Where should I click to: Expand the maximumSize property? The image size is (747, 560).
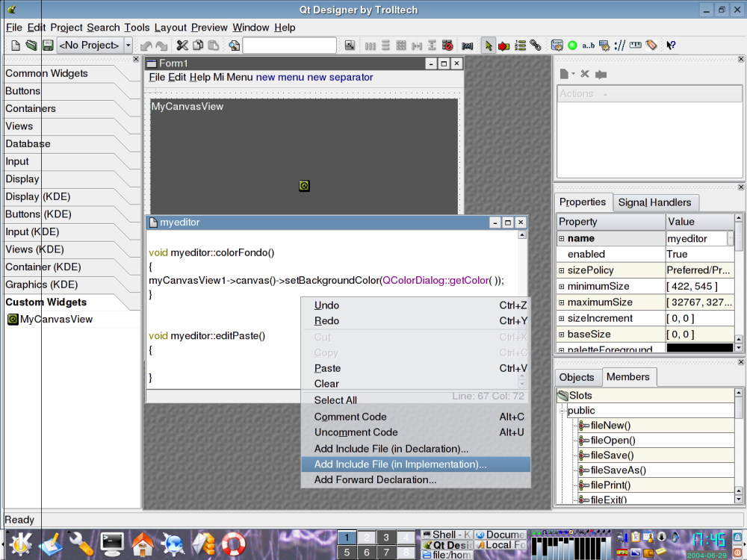561,302
